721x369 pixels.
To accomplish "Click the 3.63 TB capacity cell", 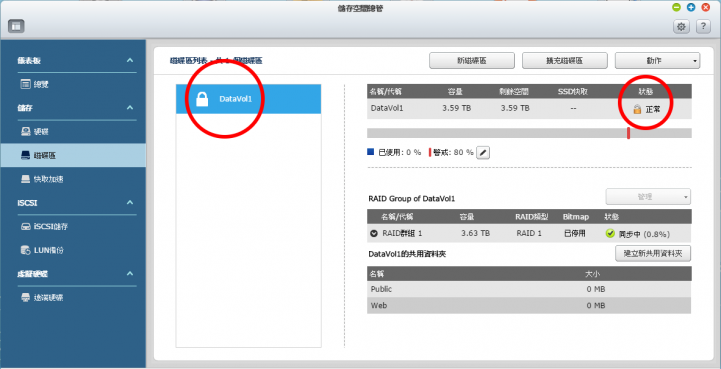I will coord(475,234).
